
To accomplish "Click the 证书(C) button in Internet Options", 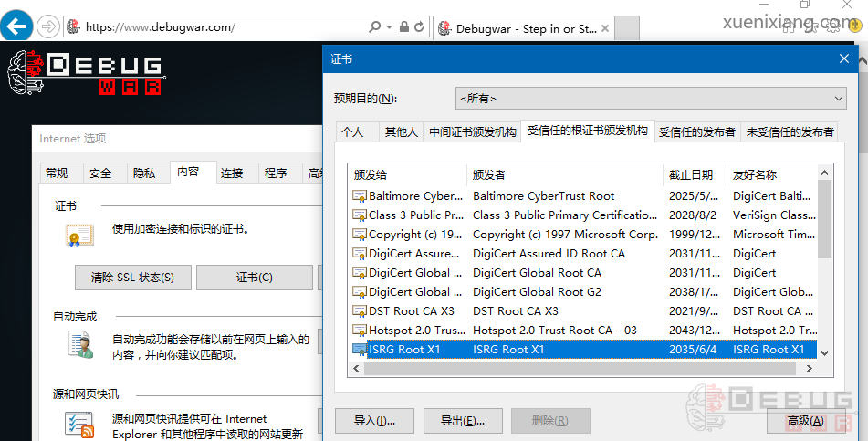I will pyautogui.click(x=255, y=278).
